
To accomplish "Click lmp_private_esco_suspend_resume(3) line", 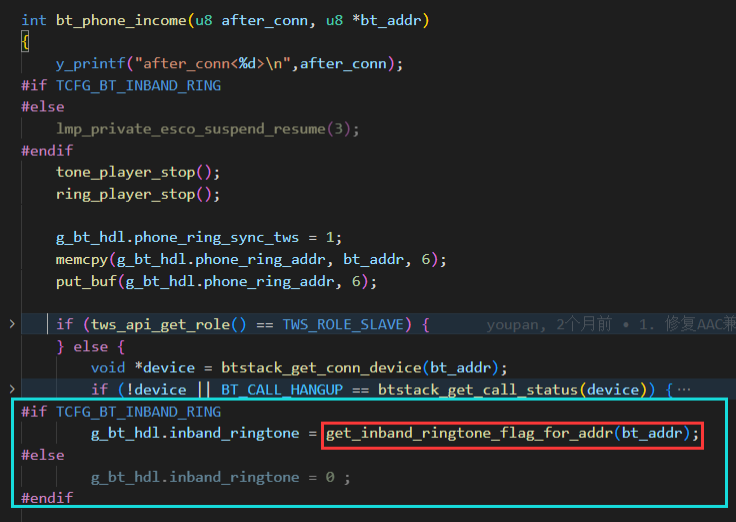I will (x=207, y=129).
